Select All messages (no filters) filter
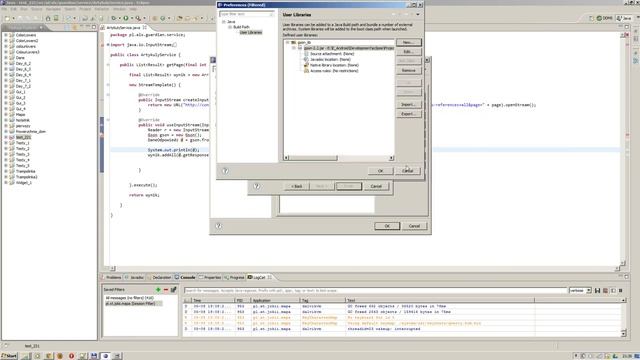The image size is (640, 360). 129,298
